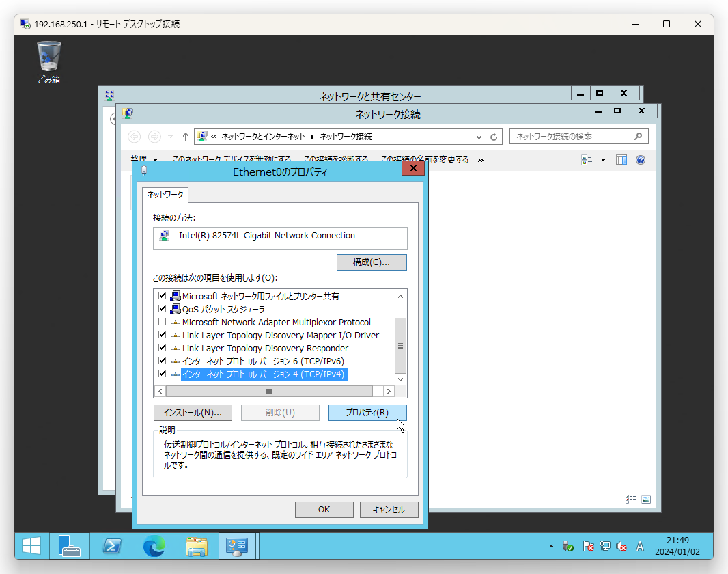Screen dimensions: 728x574
Task: Toggle the preview pane icon in ネットワーク接続
Action: (621, 160)
